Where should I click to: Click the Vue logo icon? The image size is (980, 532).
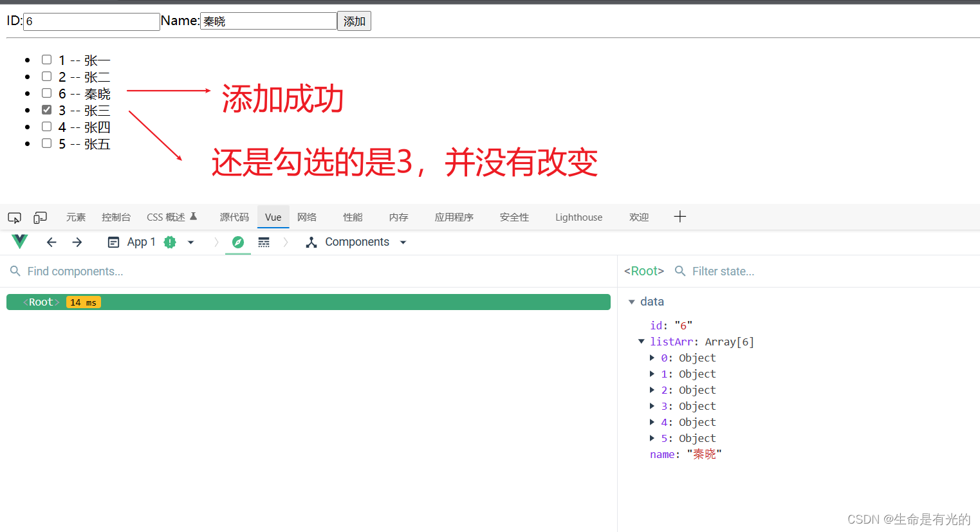(20, 242)
